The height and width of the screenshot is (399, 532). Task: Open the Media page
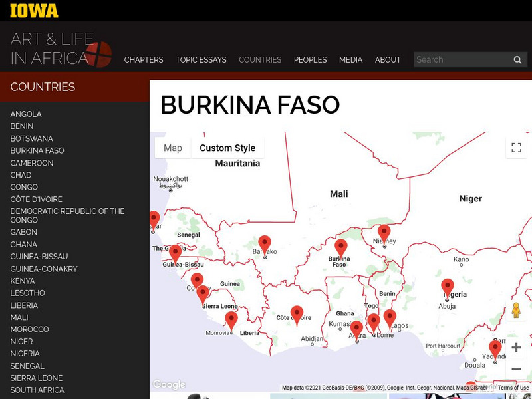tap(350, 60)
